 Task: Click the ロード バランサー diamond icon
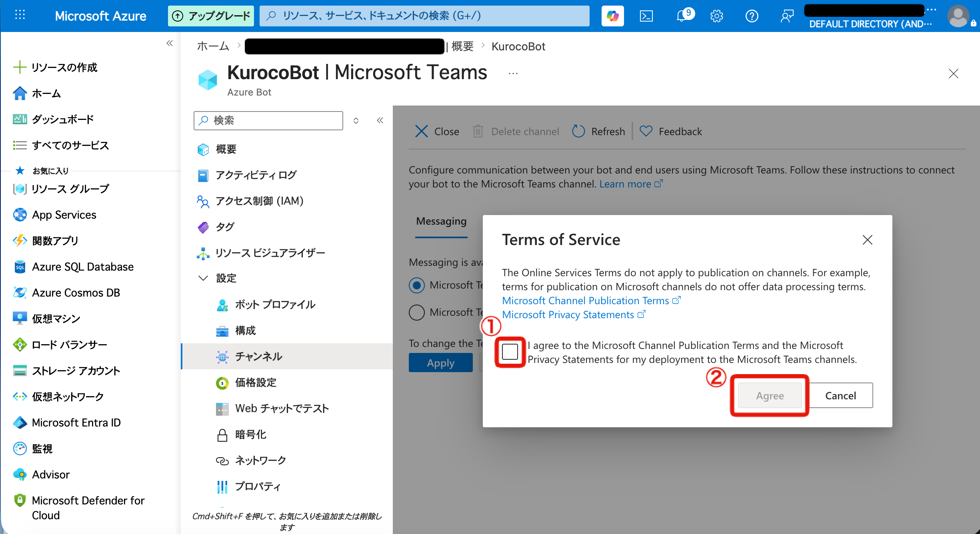point(20,345)
